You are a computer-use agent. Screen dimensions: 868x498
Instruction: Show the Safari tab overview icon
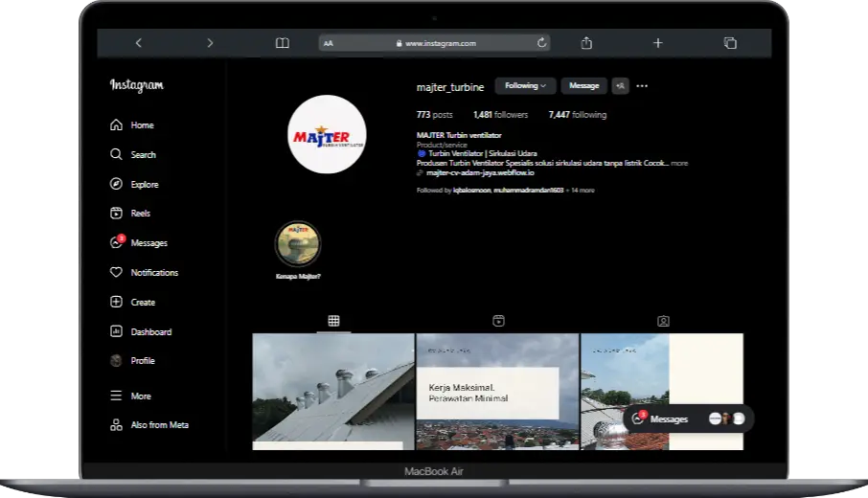pos(730,42)
